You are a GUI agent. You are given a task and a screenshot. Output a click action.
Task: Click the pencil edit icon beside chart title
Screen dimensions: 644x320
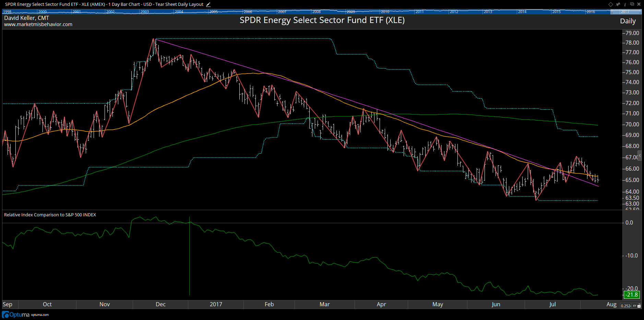[208, 4]
